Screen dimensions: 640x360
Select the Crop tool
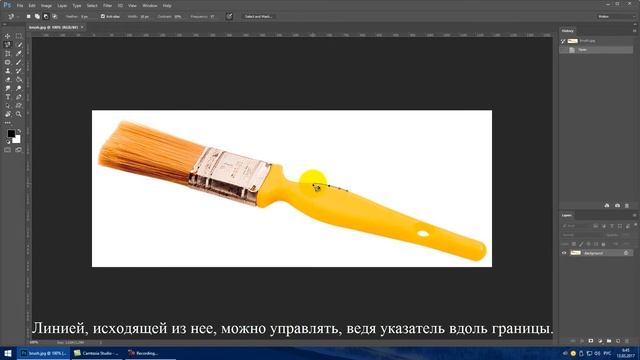click(7, 53)
